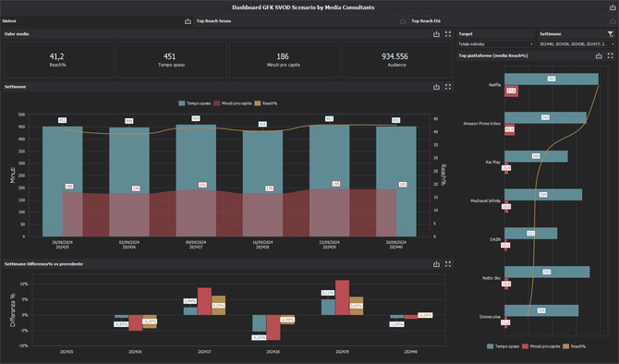Export the Settimane chart panel
Viewport: 619px width, 364px height.
click(436, 87)
